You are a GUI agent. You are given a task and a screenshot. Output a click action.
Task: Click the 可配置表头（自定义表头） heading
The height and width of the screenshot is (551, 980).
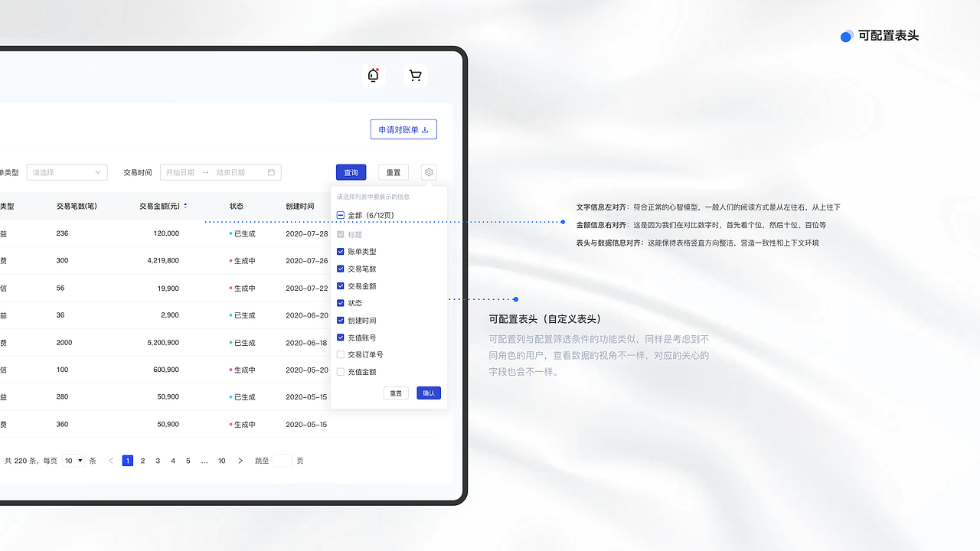pyautogui.click(x=545, y=318)
